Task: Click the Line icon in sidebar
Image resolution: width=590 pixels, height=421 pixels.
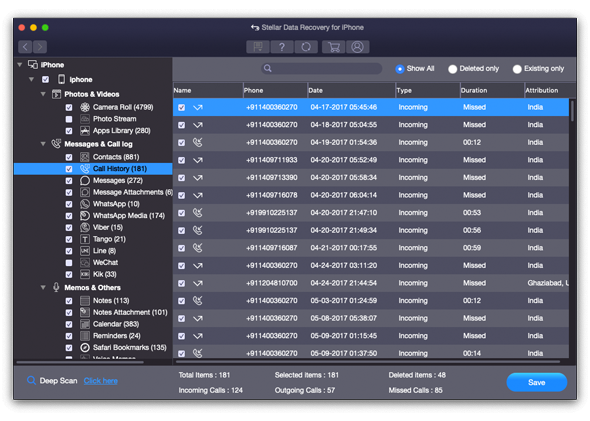Action: (x=85, y=251)
